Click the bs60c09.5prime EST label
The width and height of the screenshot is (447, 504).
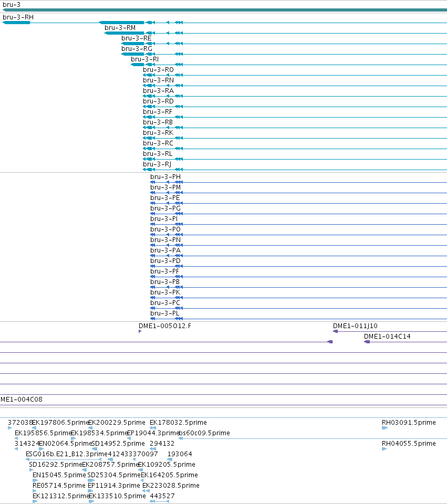pos(204,433)
